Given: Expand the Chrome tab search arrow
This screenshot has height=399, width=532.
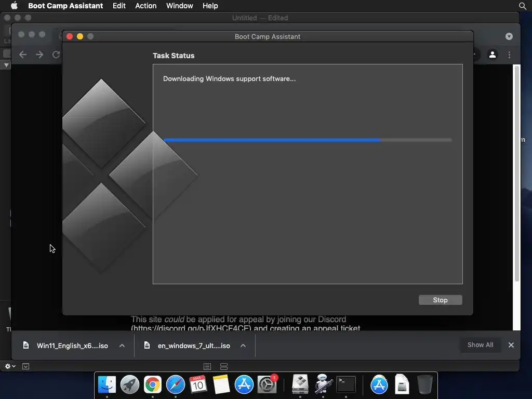Looking at the screenshot, I should tap(509, 36).
